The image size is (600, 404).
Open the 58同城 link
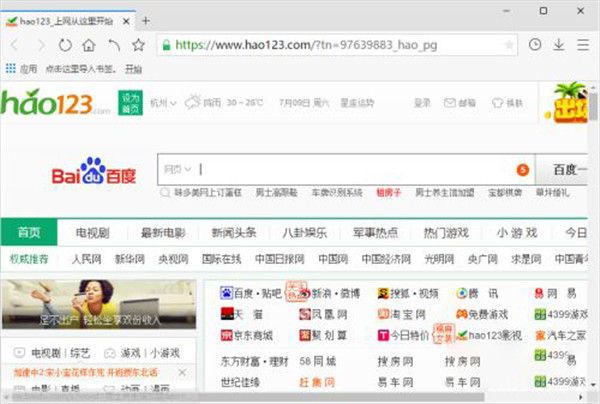pos(317,361)
